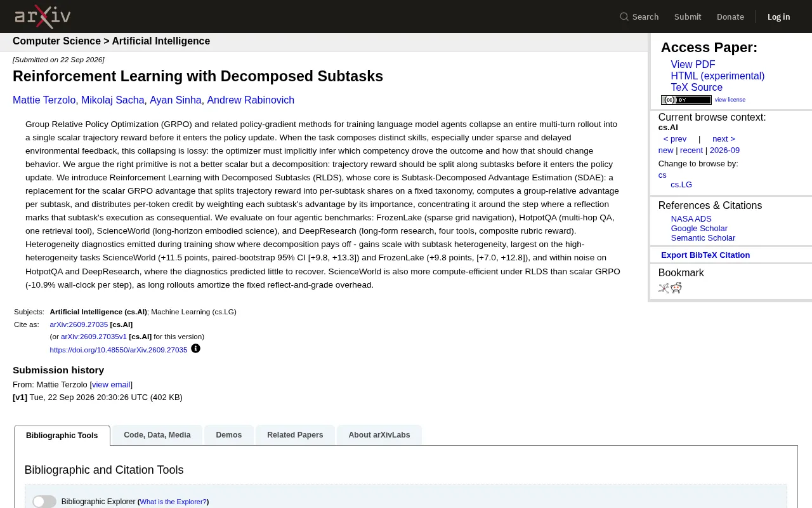Image resolution: width=812 pixels, height=508 pixels.
Task: Open the HTML (experimental) version
Action: click(x=717, y=76)
